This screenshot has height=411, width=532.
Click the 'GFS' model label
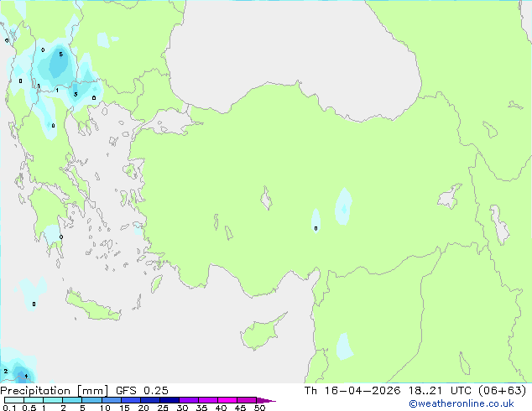[x=126, y=391]
